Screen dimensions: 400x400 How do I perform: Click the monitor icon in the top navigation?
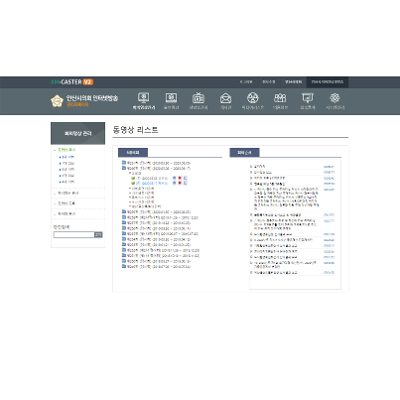click(x=144, y=98)
